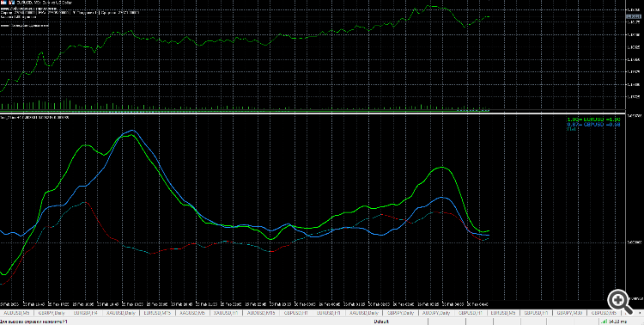
Task: Select the GBPJPY,M30 chart tab
Action: coord(569,313)
